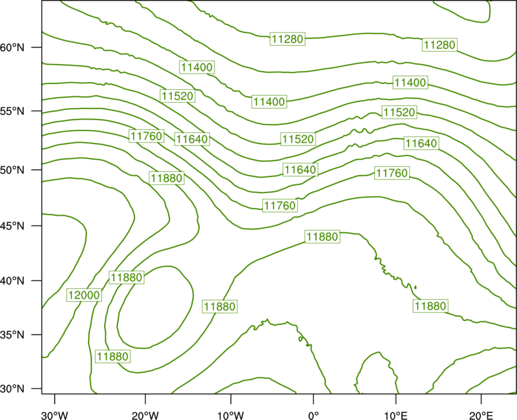Select the 10°E longitude axis label
Viewport: 517px width, 420px height.
396,415
